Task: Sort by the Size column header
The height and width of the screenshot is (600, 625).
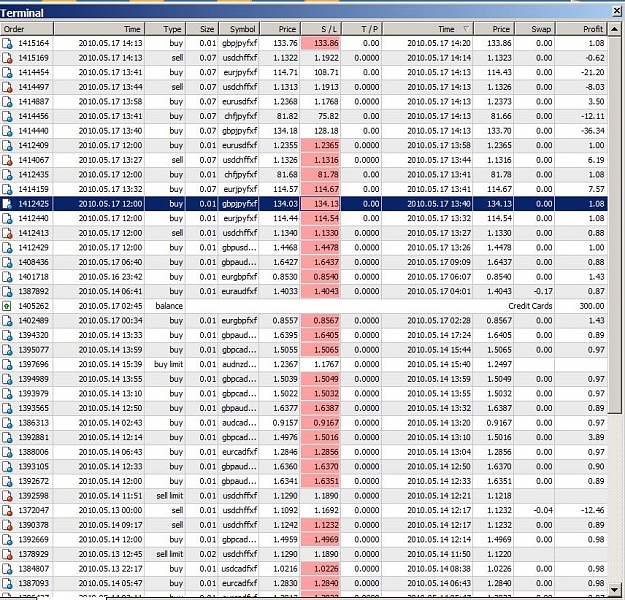Action: (202, 29)
